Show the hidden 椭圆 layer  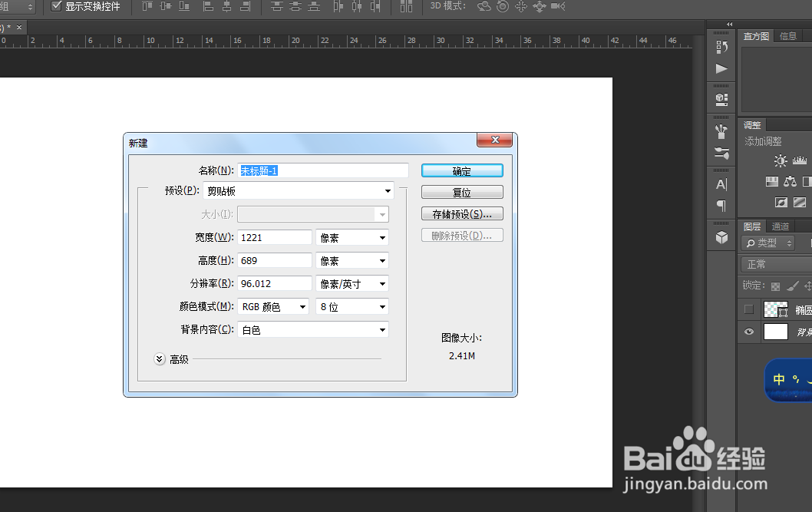(749, 309)
